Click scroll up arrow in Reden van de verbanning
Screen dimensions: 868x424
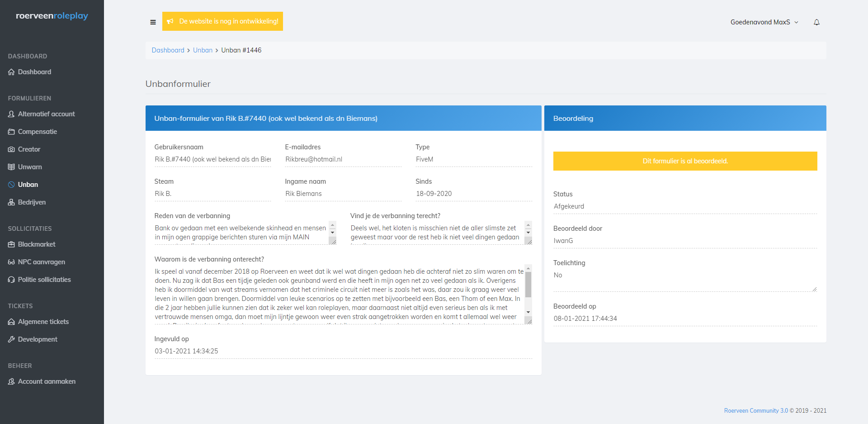(333, 225)
